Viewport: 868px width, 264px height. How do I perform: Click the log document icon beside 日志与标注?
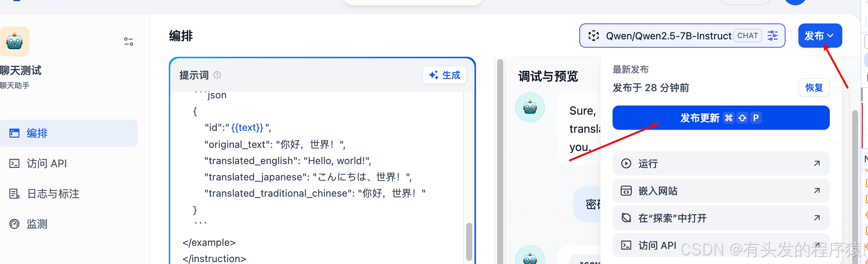coord(14,194)
